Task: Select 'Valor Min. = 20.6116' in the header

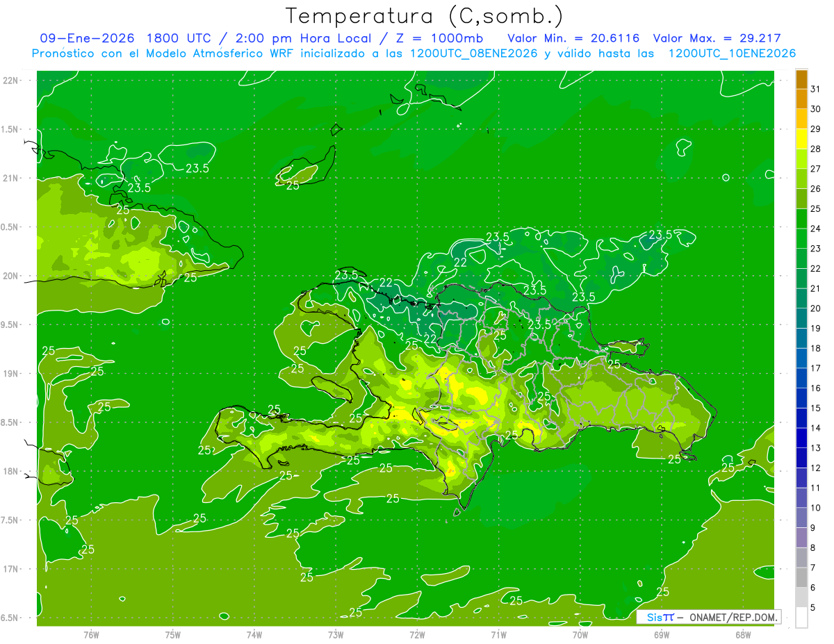Action: click(x=573, y=38)
